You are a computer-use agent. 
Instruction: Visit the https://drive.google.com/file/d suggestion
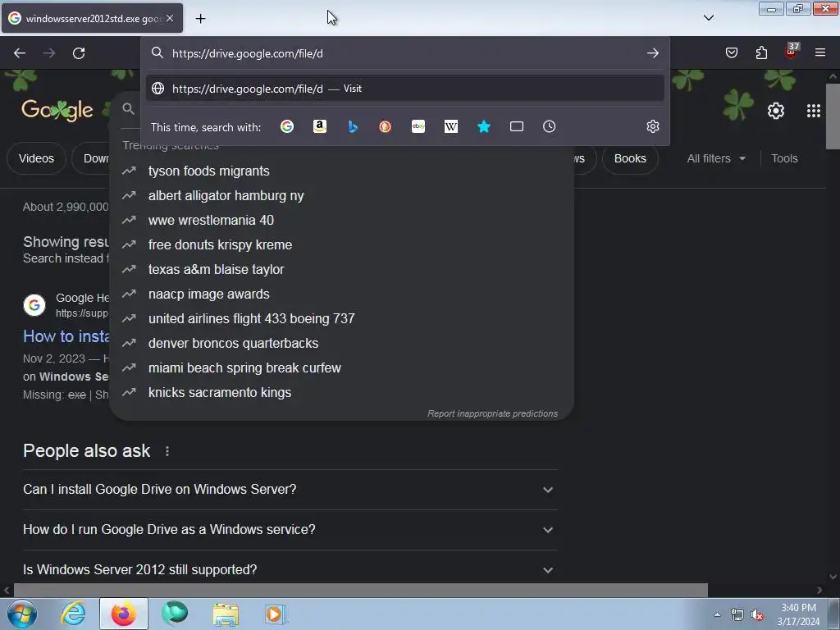[x=405, y=89]
